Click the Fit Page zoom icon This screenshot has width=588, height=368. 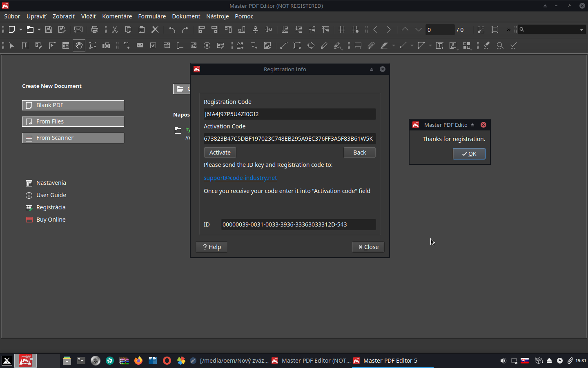point(495,29)
